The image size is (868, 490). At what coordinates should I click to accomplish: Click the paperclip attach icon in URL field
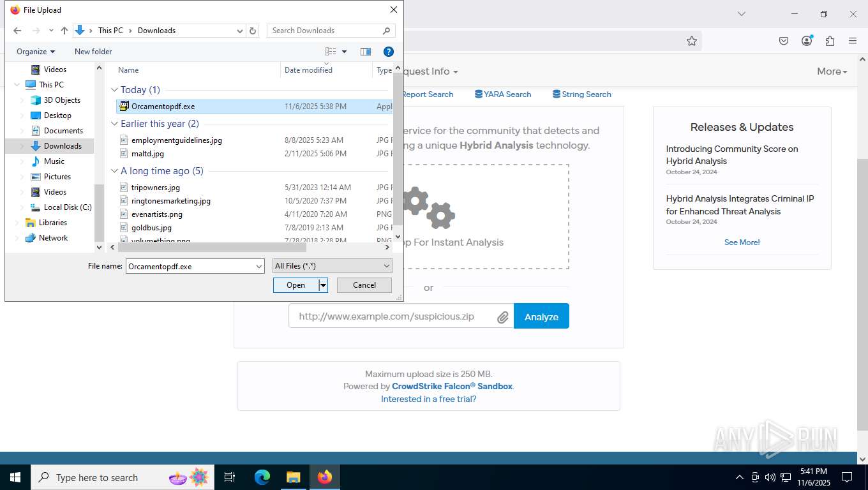(503, 317)
